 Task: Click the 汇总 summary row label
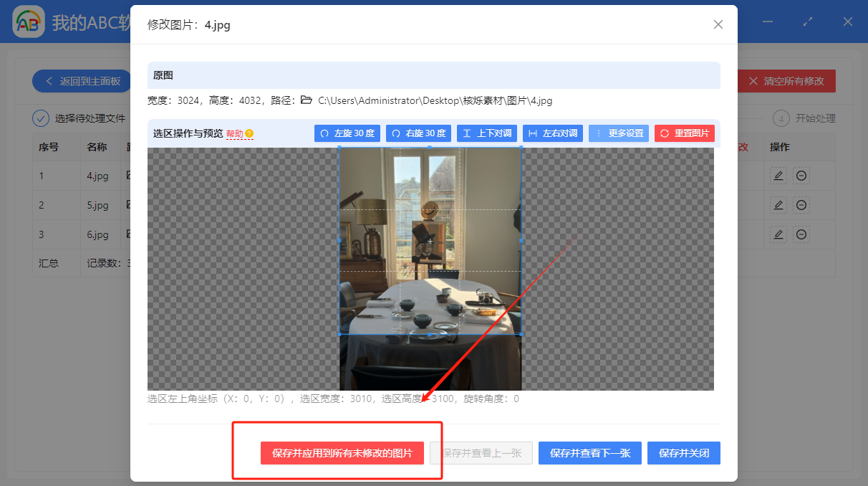click(49, 263)
